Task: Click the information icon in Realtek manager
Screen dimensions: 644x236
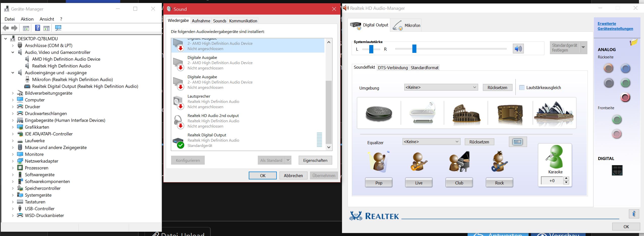Action: coord(634,214)
